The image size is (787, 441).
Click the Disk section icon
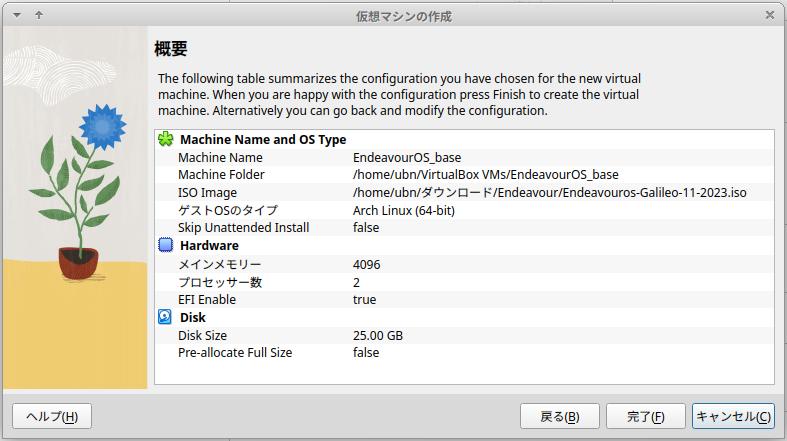166,317
